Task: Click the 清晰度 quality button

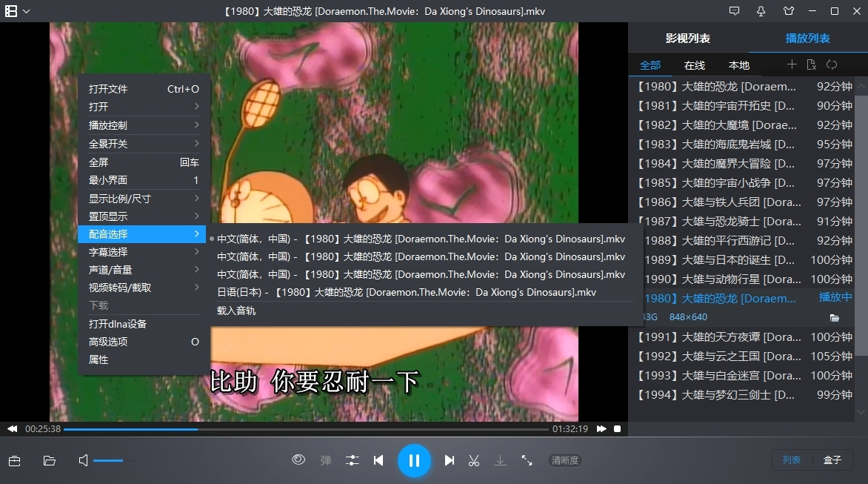Action: point(564,460)
